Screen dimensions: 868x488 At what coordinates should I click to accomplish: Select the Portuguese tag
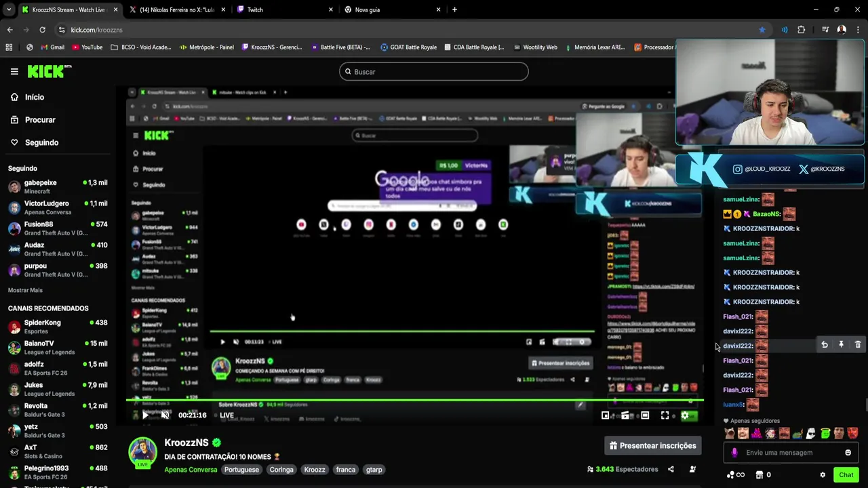pyautogui.click(x=241, y=470)
